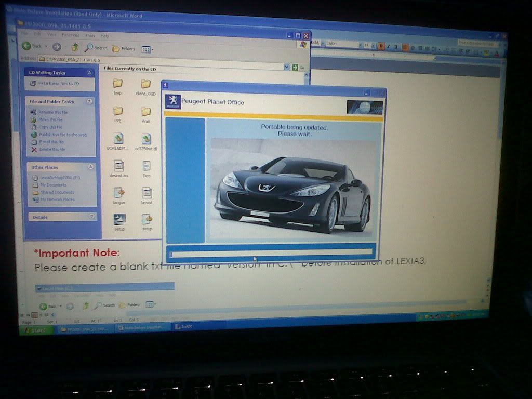This screenshot has width=532, height=399.
Task: Click the Peugeot lion logo in installer
Action: tap(172, 101)
